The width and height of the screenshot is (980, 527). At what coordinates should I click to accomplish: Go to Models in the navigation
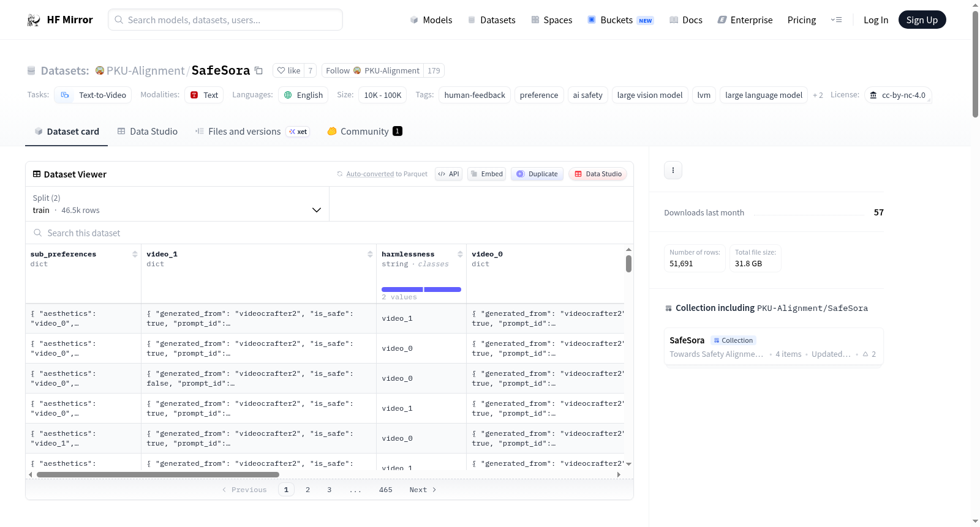click(x=431, y=20)
